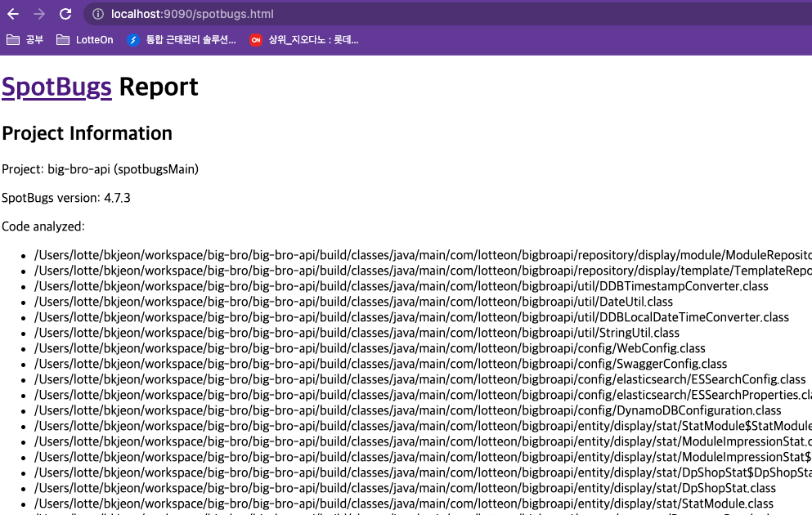The image size is (812, 515).
Task: Click the ModuleImpressionStat$ path entry
Action: click(x=423, y=457)
